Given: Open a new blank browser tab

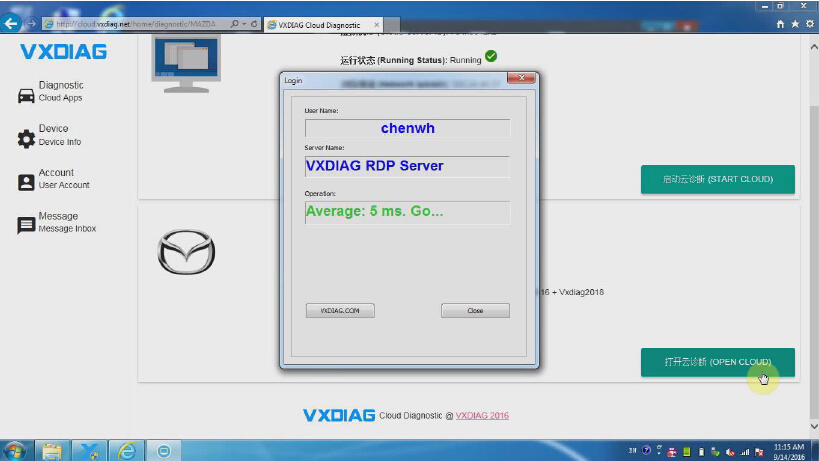Looking at the screenshot, I should coord(392,25).
